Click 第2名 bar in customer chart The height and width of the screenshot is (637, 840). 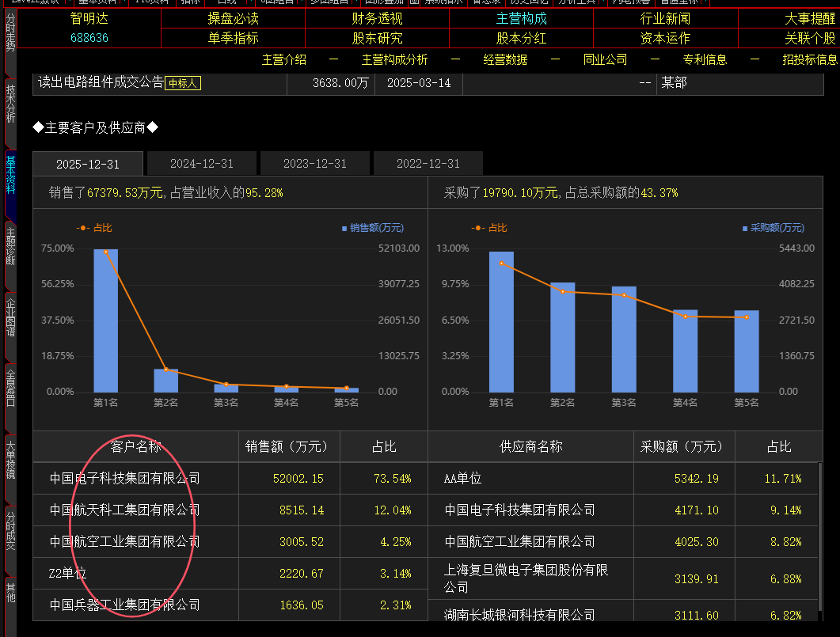tap(165, 381)
